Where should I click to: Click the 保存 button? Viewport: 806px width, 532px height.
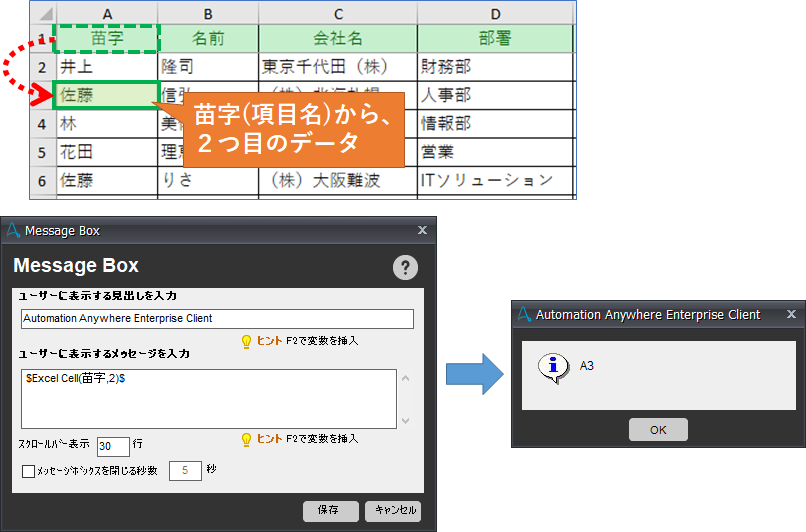tap(331, 510)
